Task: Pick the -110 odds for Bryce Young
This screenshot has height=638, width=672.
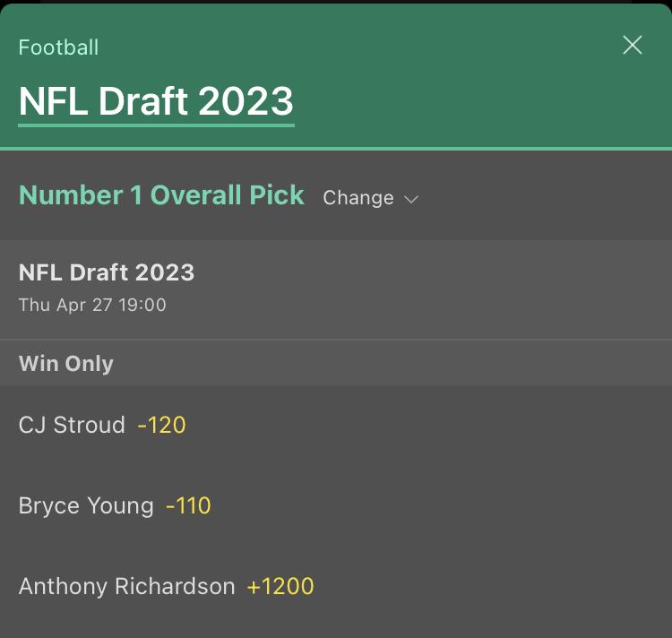Action: tap(188, 505)
